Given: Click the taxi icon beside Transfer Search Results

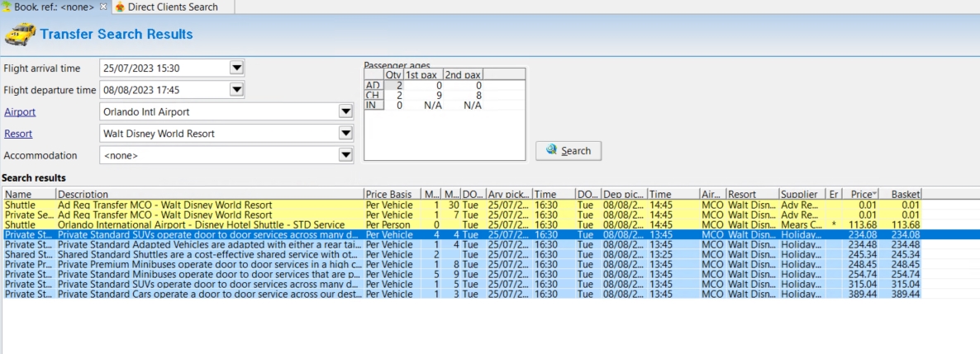Looking at the screenshot, I should pyautogui.click(x=20, y=34).
